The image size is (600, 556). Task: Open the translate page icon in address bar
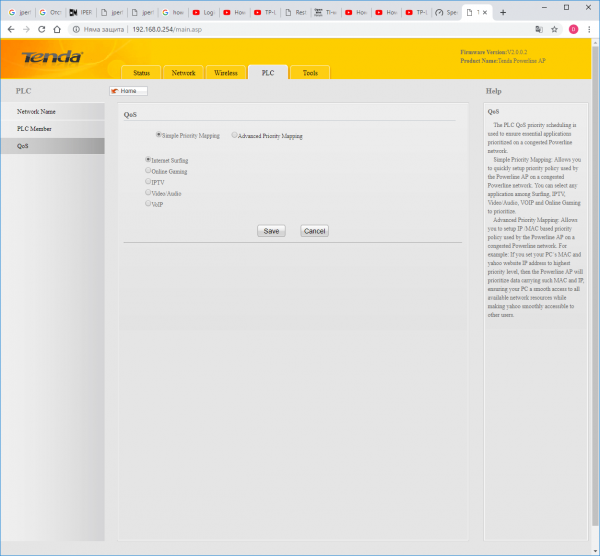pyautogui.click(x=539, y=29)
